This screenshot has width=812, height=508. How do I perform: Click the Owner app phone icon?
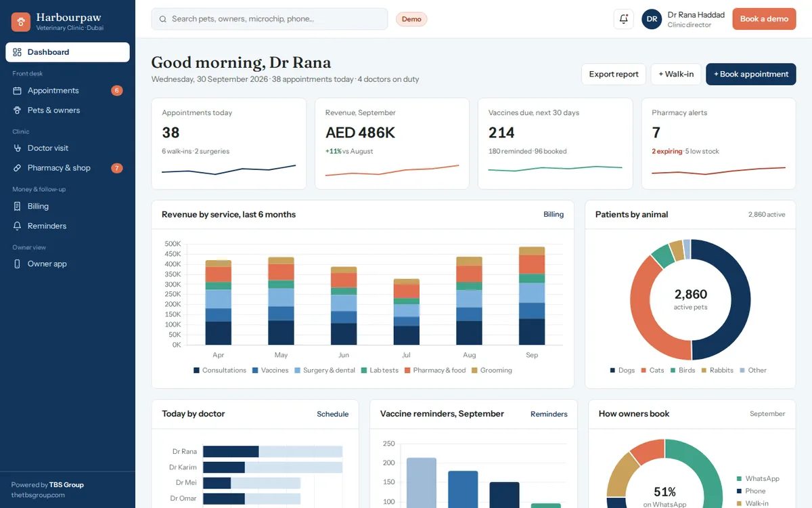[18, 264]
